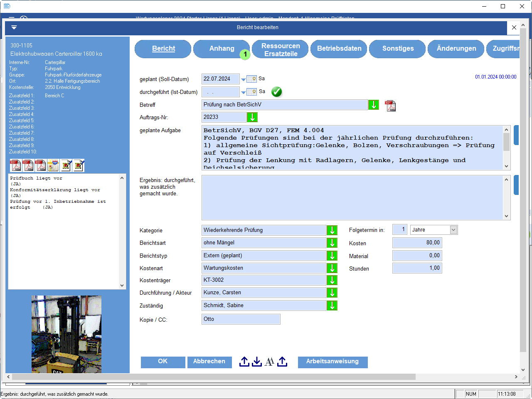Click the Material amount field
Screen dimensions: 532x399
[417, 256]
